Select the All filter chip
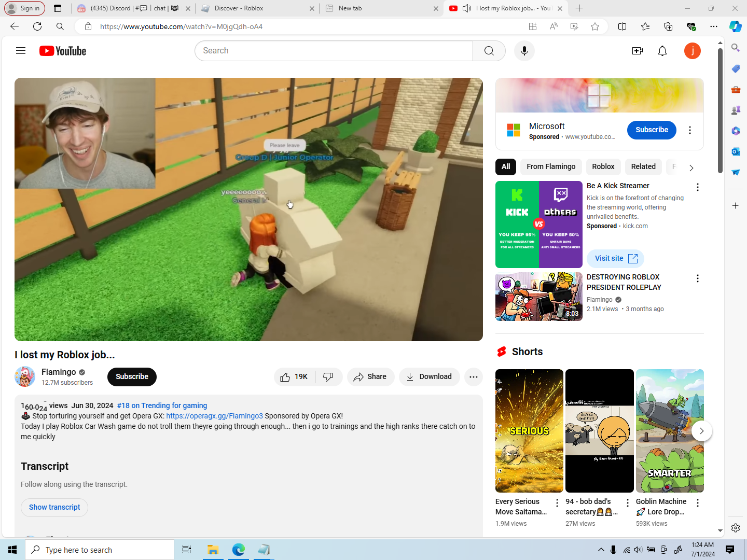Screen dimensions: 747x560 [x=506, y=166]
